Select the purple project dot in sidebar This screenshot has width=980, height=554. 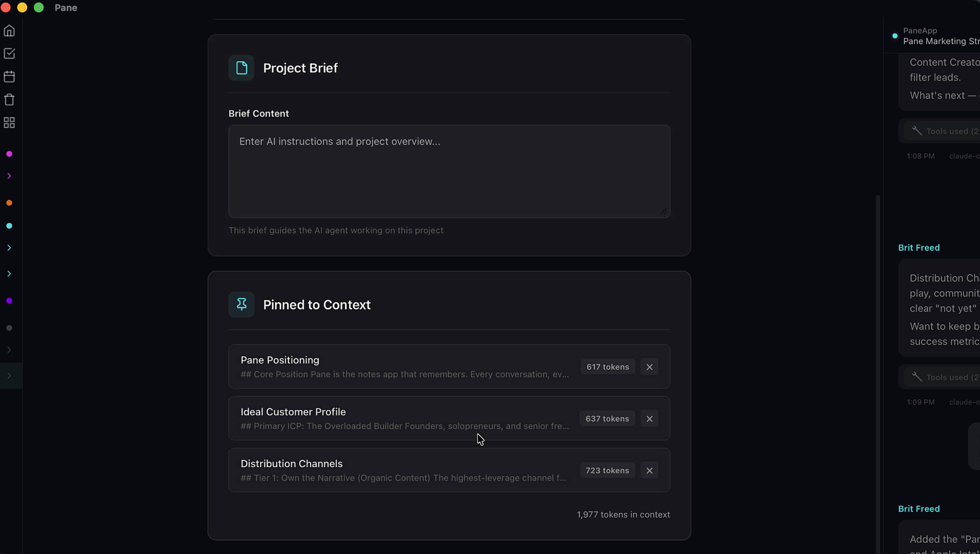coord(9,301)
